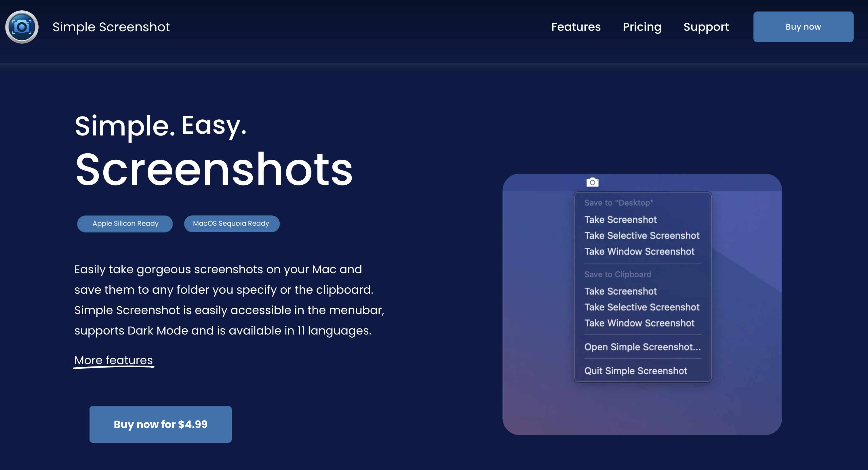Select "Take Screenshot" under Save to Clipboard
Viewport: 868px width, 470px height.
620,291
